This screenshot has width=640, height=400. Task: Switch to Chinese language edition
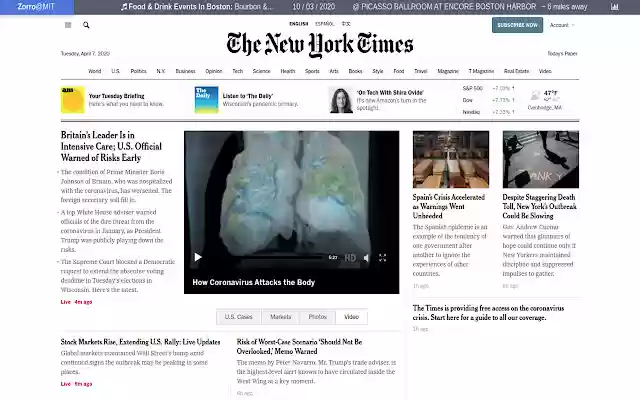click(x=346, y=24)
